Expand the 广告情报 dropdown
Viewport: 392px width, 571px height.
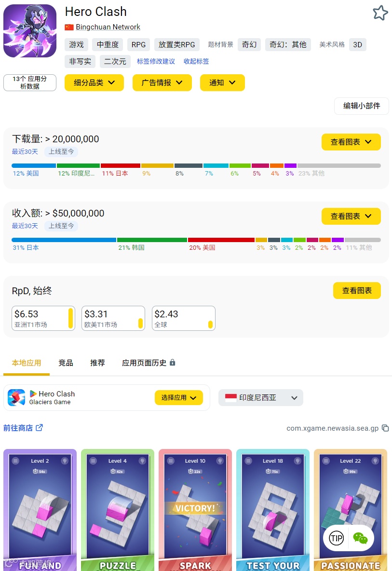click(x=162, y=82)
